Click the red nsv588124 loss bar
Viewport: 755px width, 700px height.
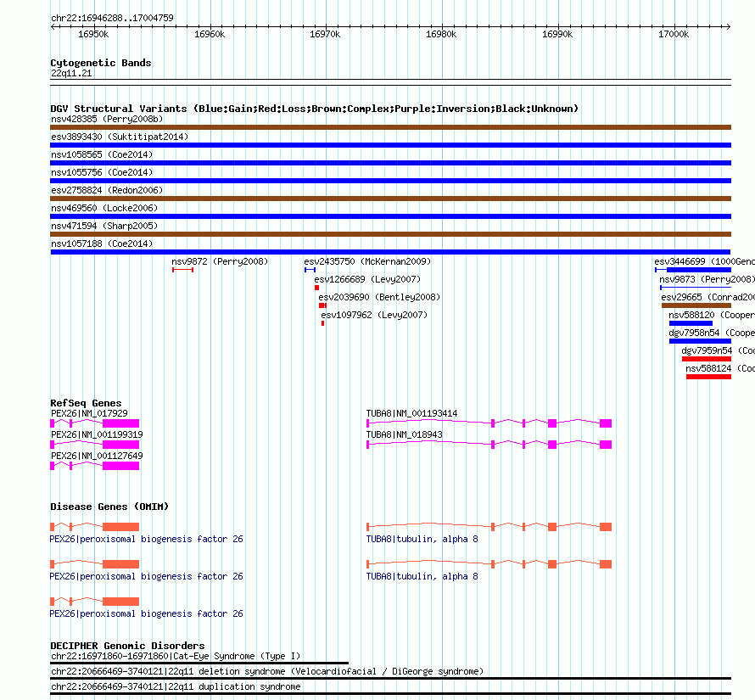[x=709, y=377]
